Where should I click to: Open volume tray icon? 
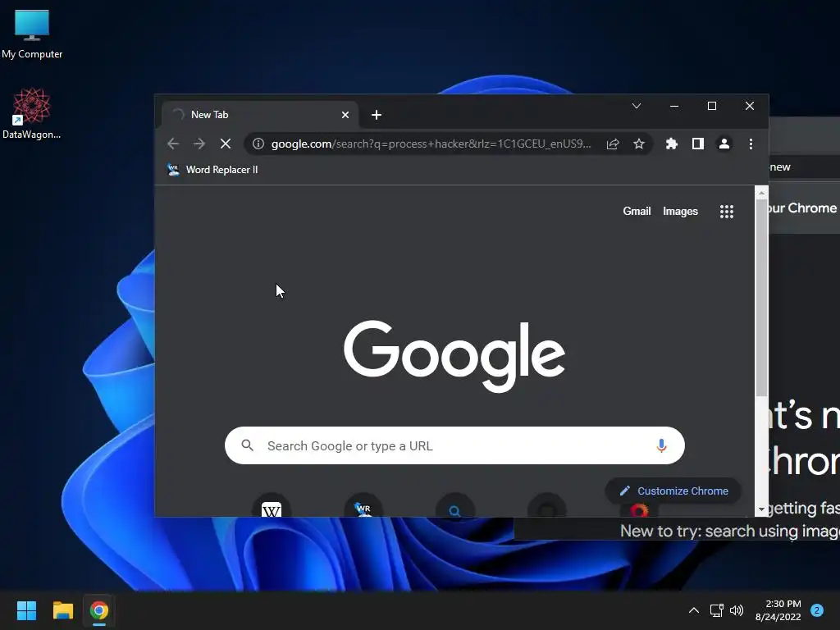click(x=737, y=610)
